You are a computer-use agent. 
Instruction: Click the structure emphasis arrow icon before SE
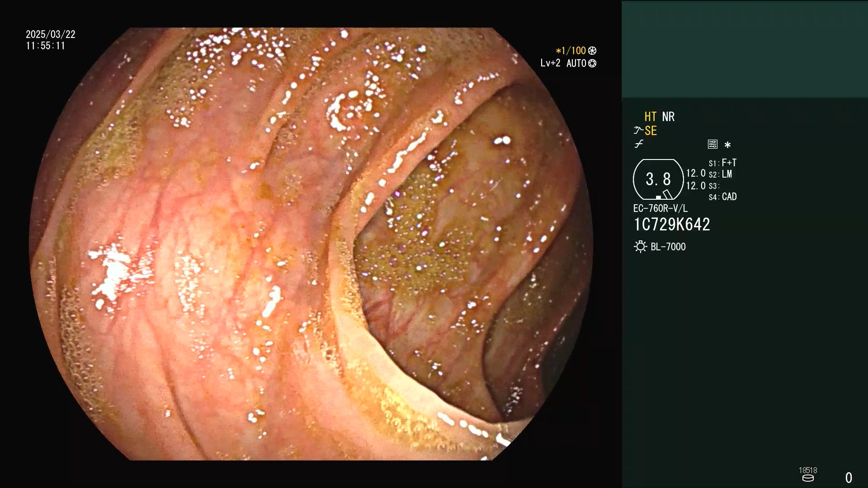pyautogui.click(x=638, y=131)
